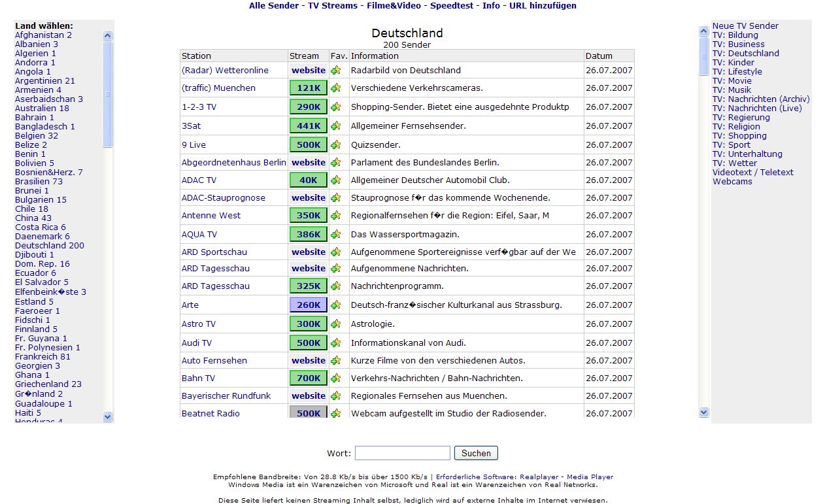Add Arte to favorites using its icon
This screenshot has height=504, width=823.
[x=336, y=305]
